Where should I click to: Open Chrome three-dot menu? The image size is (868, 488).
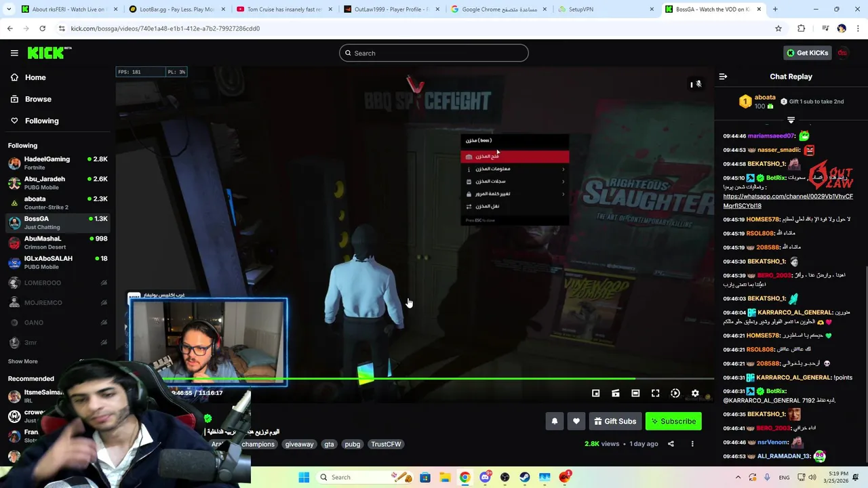click(858, 28)
